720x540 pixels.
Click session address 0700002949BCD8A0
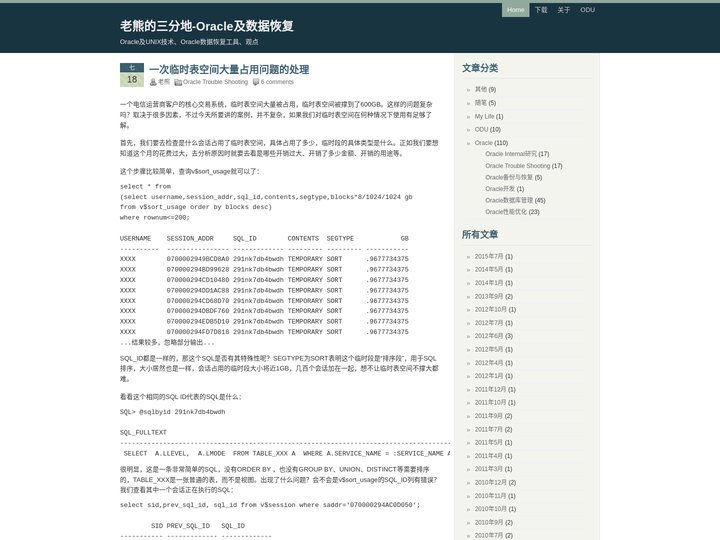198,259
